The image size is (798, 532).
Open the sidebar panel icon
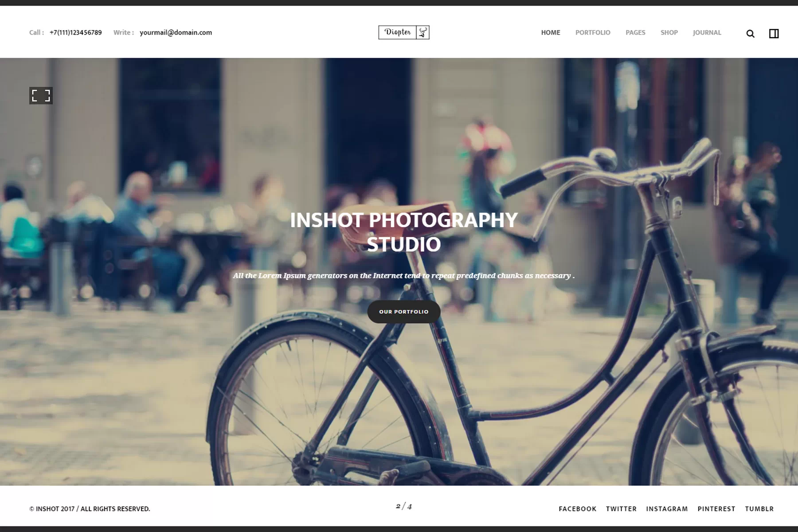[774, 34]
